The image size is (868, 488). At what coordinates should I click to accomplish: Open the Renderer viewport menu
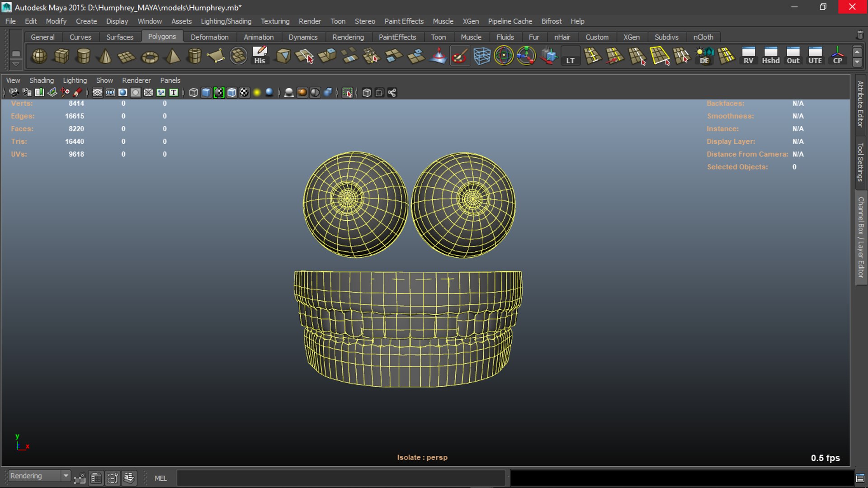pos(136,80)
